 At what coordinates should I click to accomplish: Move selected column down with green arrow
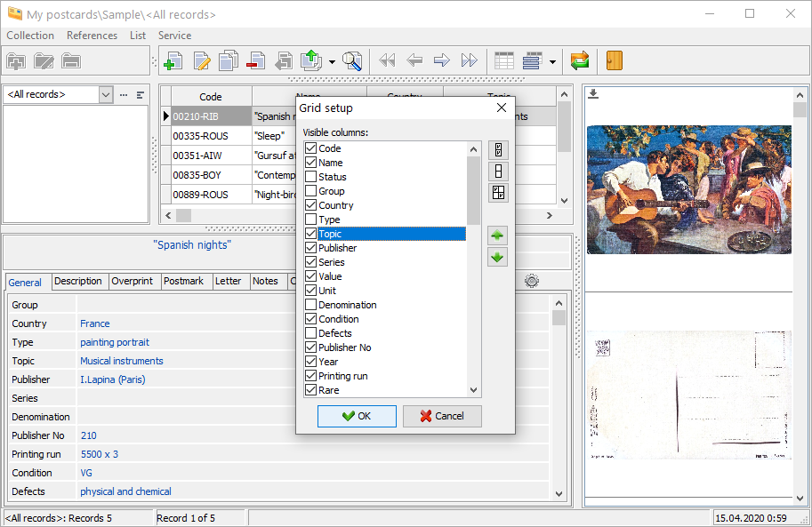497,257
